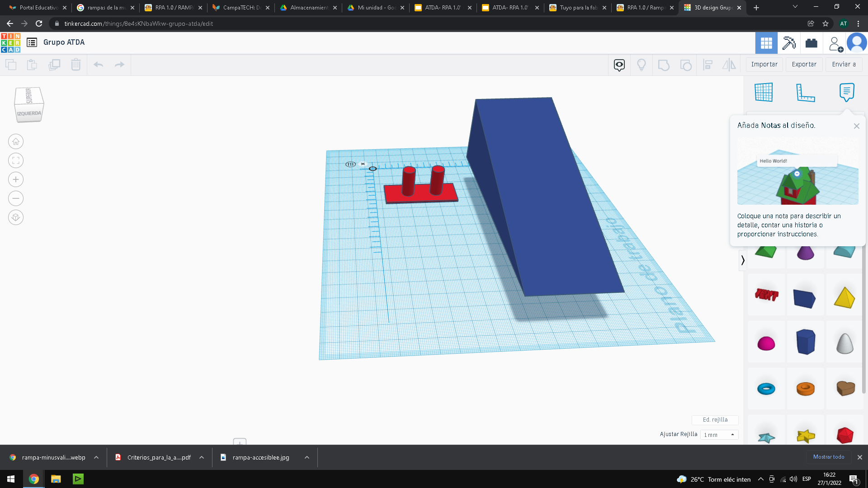Select the blue Polygon shape

(x=805, y=342)
